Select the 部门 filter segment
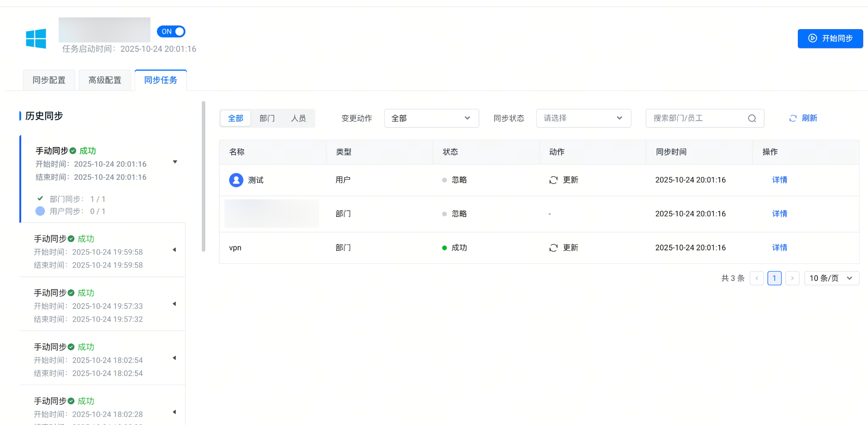The image size is (868, 425). click(267, 119)
